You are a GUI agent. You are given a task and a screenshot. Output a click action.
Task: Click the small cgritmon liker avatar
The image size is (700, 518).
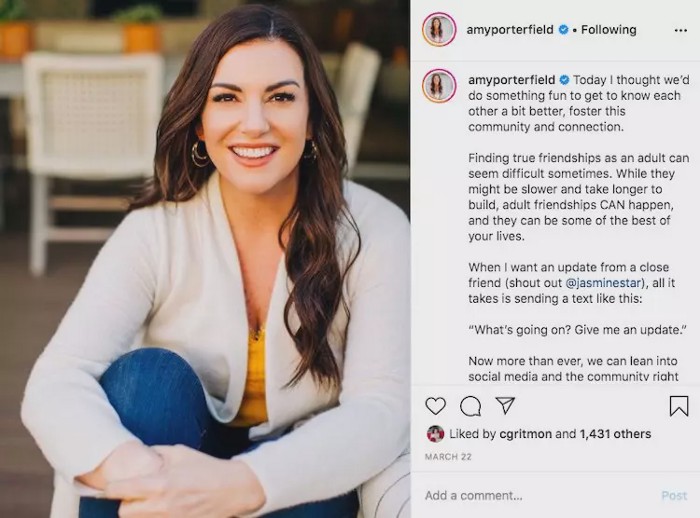(435, 434)
